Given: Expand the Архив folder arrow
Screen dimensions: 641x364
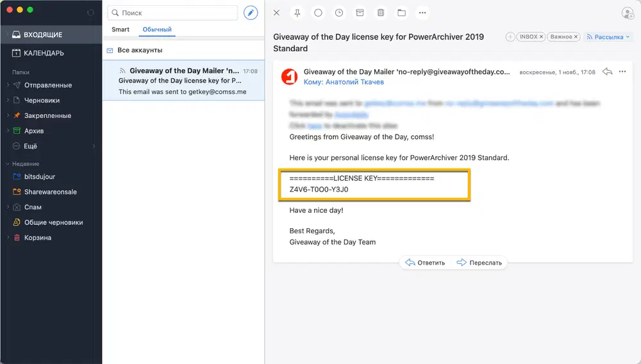Looking at the screenshot, I should click(8, 131).
